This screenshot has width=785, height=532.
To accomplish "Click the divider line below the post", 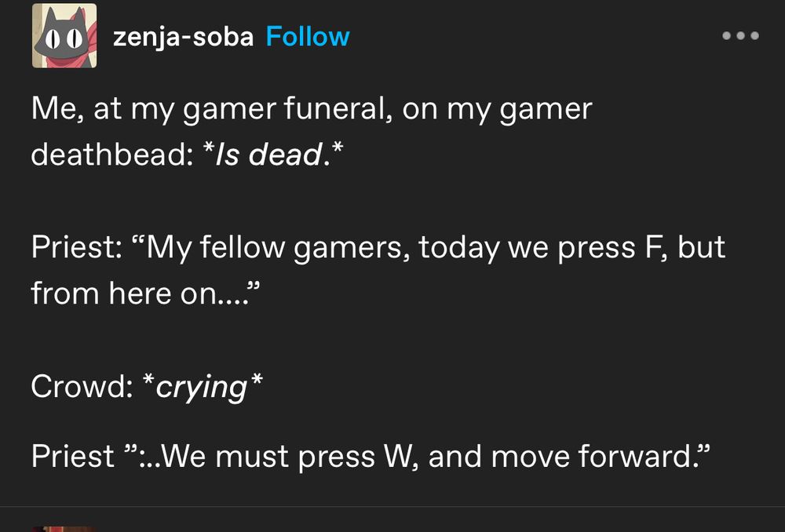I will (x=392, y=506).
